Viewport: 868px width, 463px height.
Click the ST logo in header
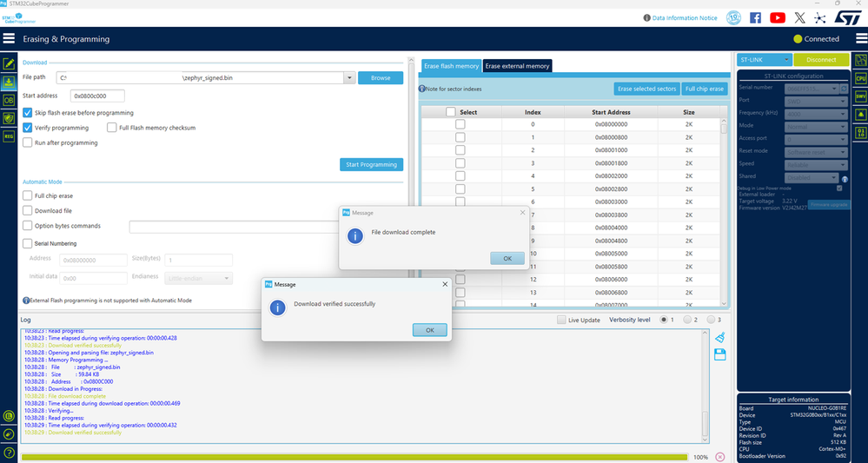pyautogui.click(x=847, y=17)
